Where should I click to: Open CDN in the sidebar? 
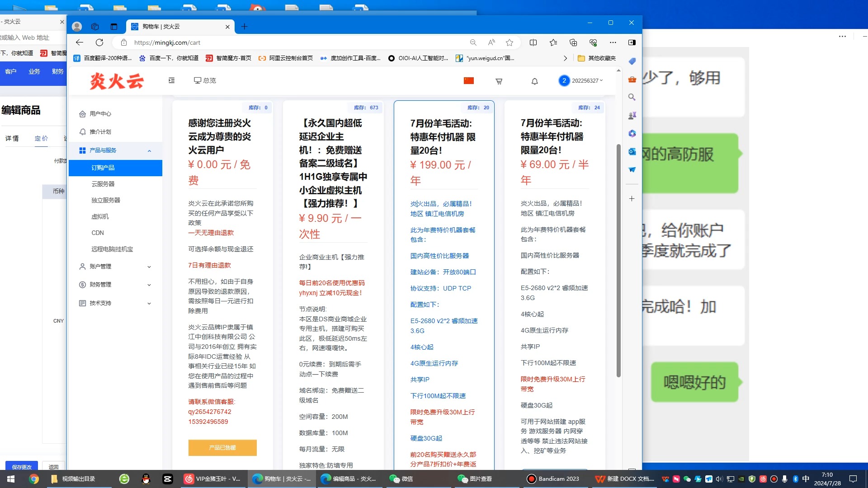(98, 233)
